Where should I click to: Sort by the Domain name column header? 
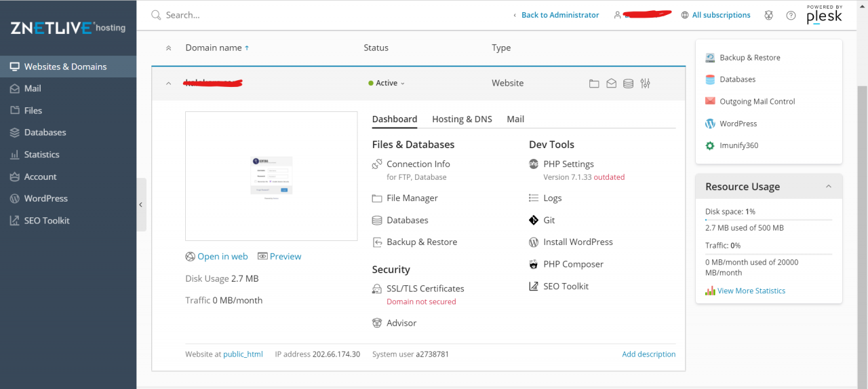tap(214, 48)
